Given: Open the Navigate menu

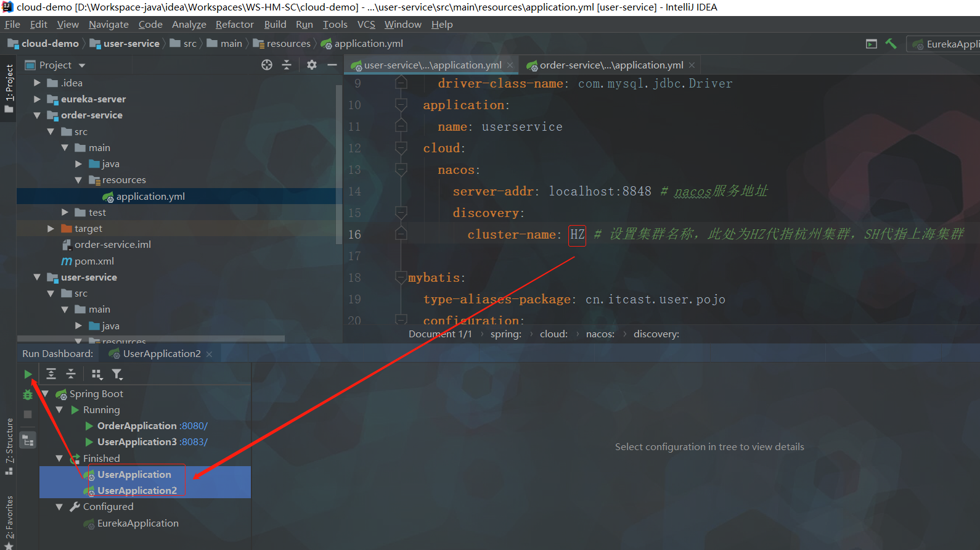Looking at the screenshot, I should [x=108, y=25].
